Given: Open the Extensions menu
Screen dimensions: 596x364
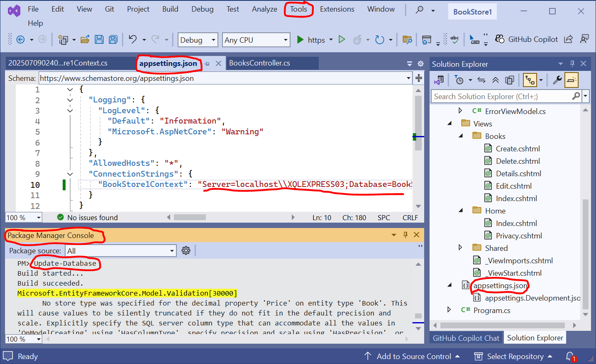Looking at the screenshot, I should [x=337, y=9].
